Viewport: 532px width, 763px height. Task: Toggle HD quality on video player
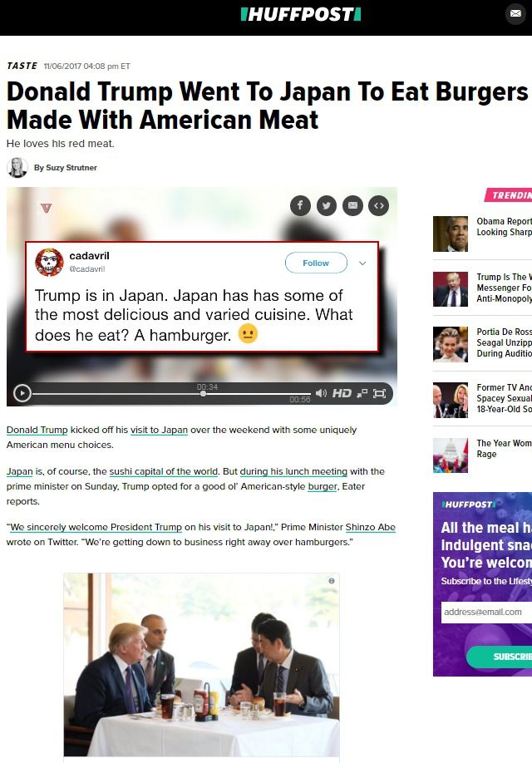tap(342, 393)
